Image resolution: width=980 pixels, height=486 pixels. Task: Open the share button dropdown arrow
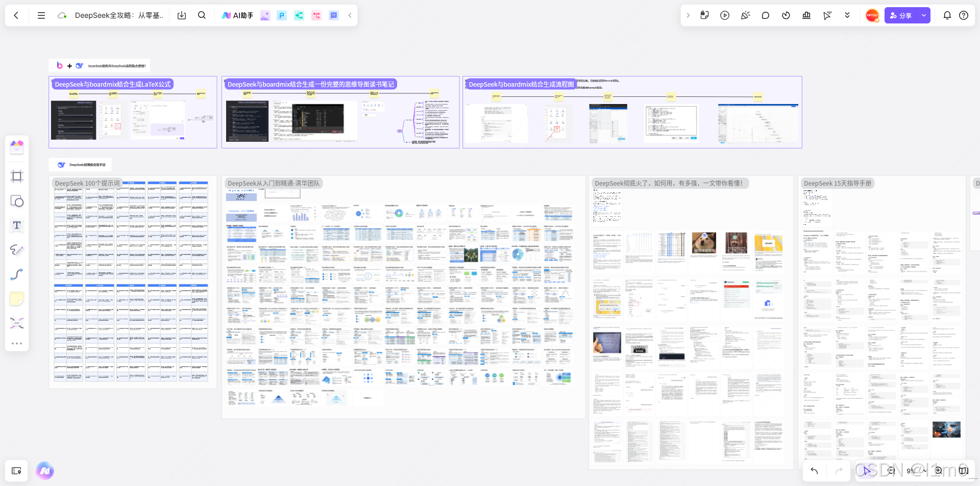coord(924,15)
